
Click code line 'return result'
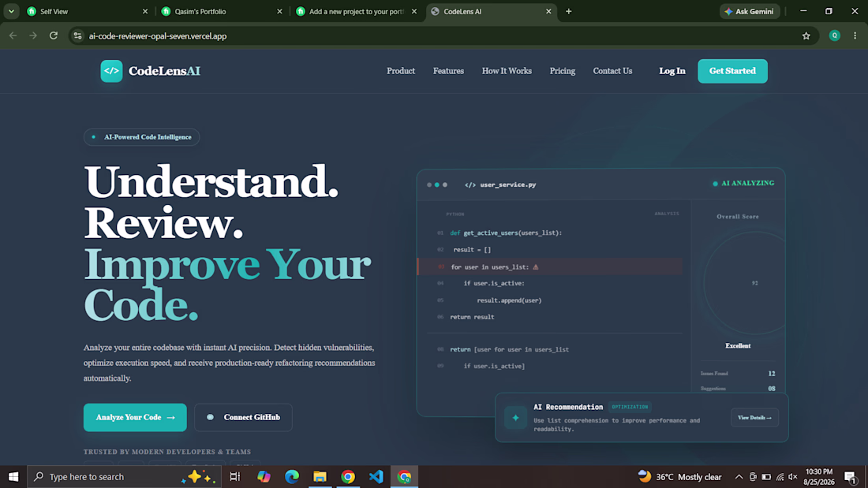[472, 317]
